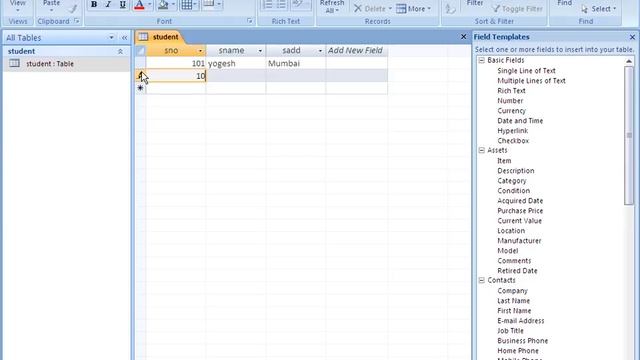
Task: Click the Field Templates scrollbar thumb
Action: [x=629, y=135]
